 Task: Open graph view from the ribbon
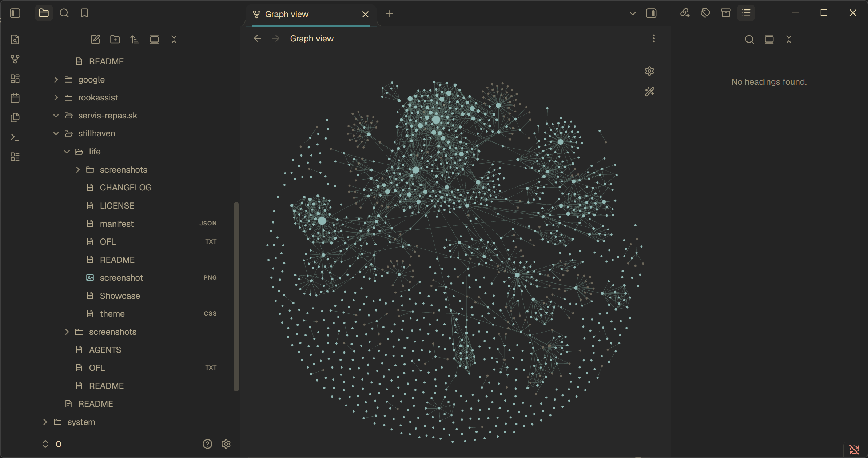(x=15, y=59)
